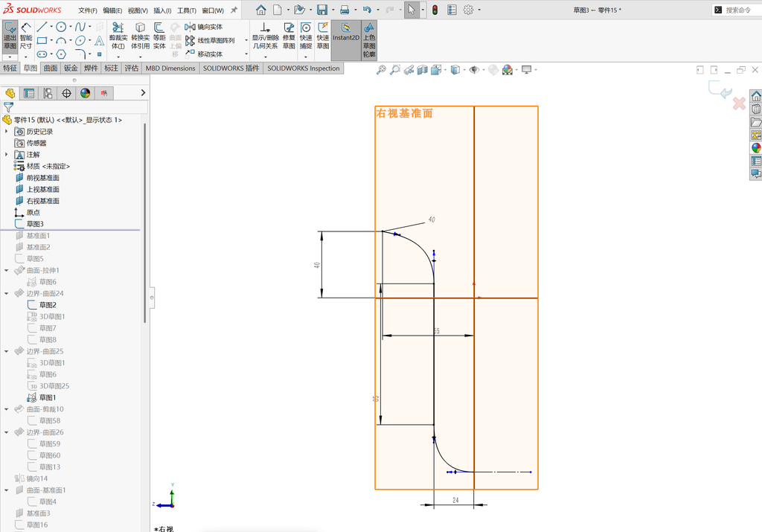This screenshot has width=762, height=532.
Task: Open the DisplayManager color ball tab
Action: point(86,93)
